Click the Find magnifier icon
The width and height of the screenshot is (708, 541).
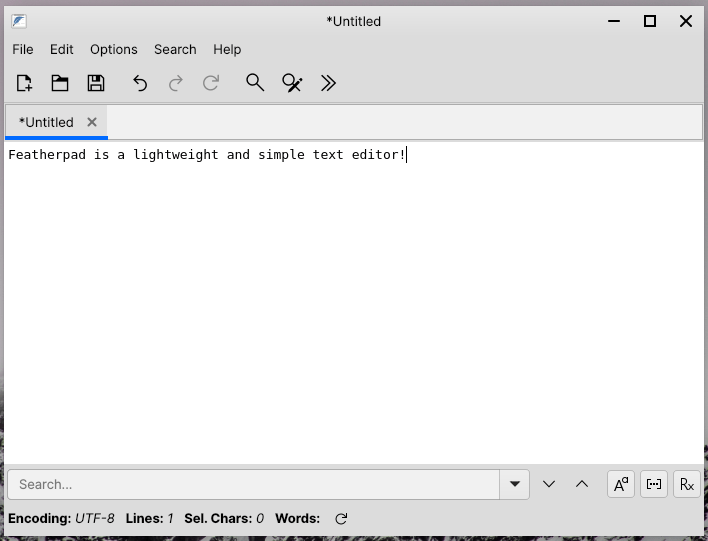[x=255, y=83]
